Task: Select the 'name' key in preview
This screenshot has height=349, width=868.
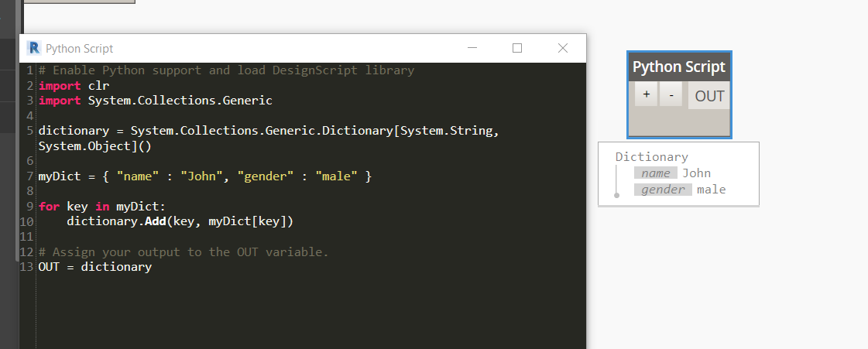Action: [656, 173]
